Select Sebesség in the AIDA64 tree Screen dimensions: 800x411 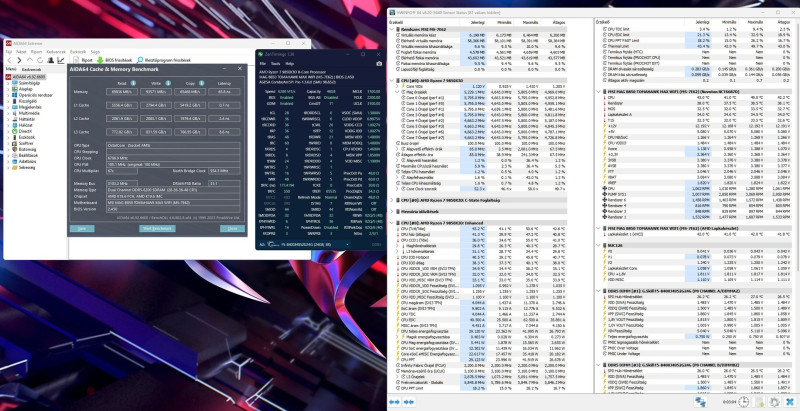[x=27, y=167]
